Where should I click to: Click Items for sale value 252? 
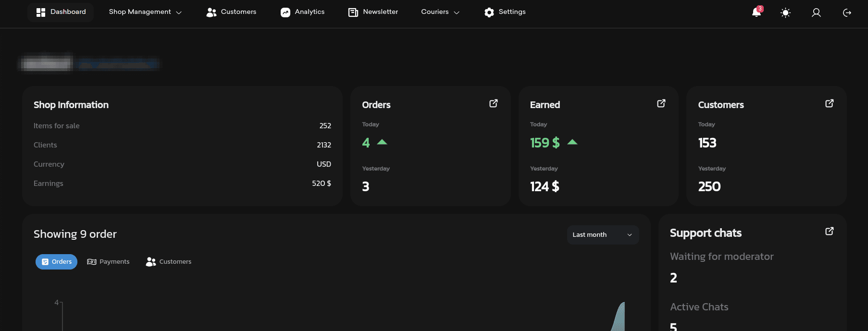click(x=325, y=126)
